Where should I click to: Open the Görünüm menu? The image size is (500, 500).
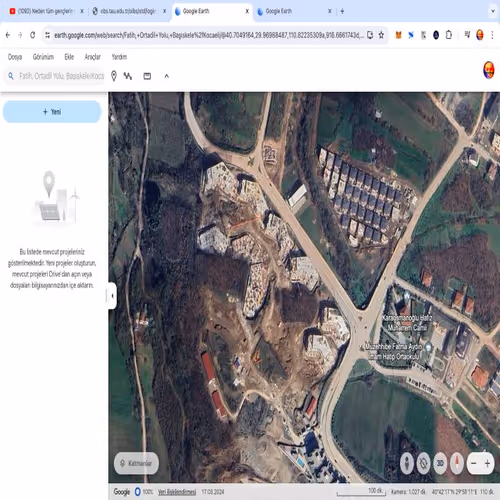43,57
